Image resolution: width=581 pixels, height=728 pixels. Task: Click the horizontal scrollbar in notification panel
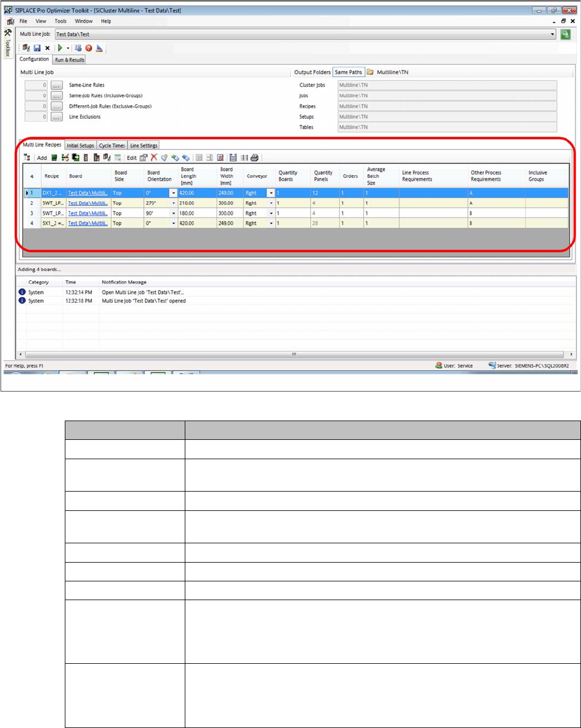coord(294,354)
